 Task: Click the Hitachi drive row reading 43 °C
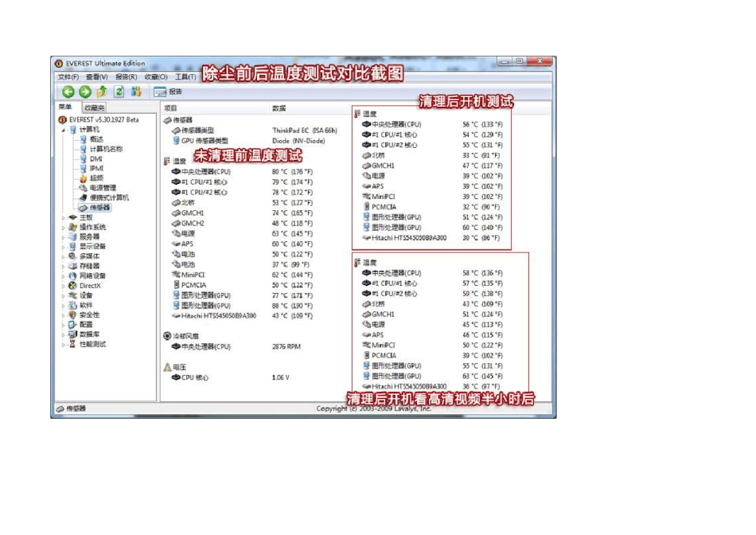pyautogui.click(x=243, y=316)
